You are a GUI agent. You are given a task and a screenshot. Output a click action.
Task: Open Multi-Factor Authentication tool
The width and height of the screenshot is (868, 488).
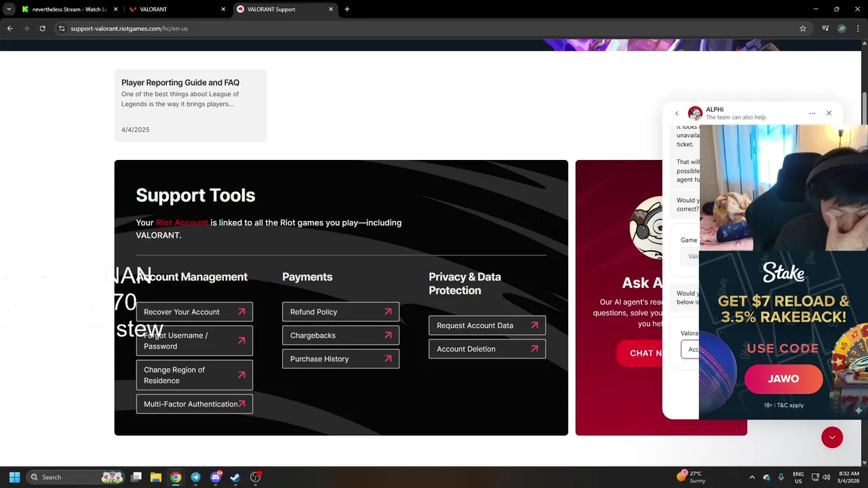195,404
